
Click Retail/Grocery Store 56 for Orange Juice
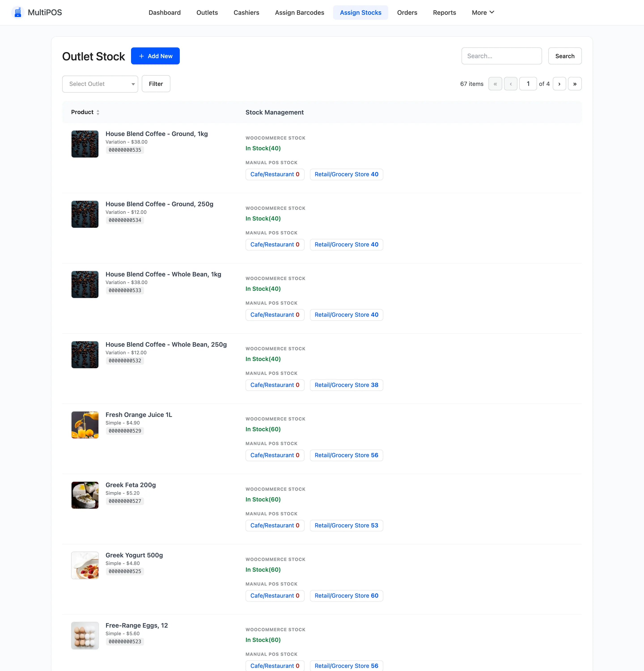point(346,455)
